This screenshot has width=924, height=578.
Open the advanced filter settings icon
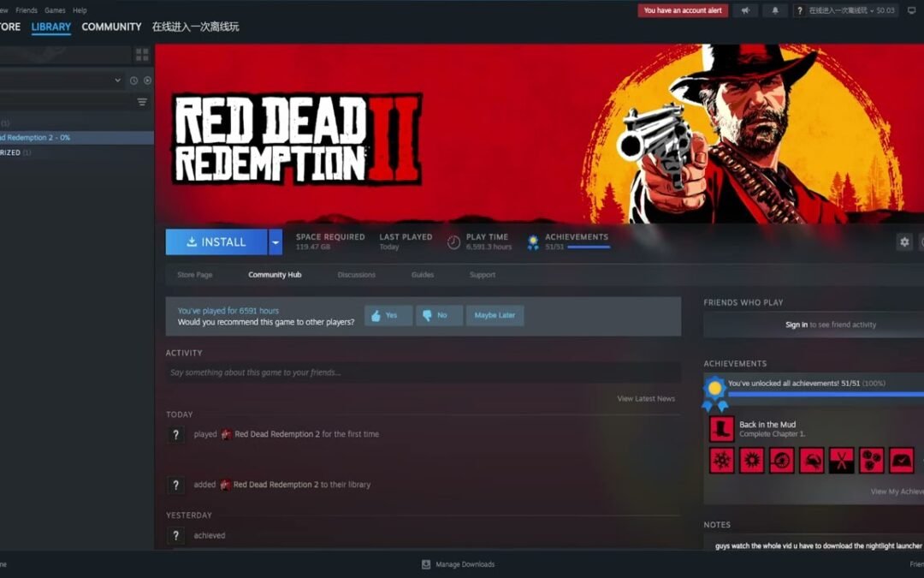point(142,102)
